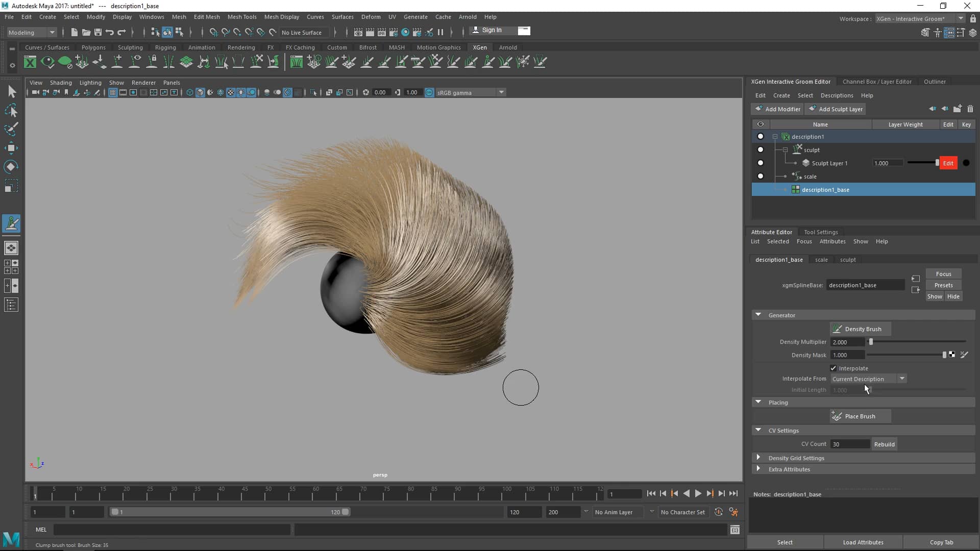This screenshot has width=980, height=551.
Task: Enable the Interpolate checkbox
Action: [x=834, y=368]
